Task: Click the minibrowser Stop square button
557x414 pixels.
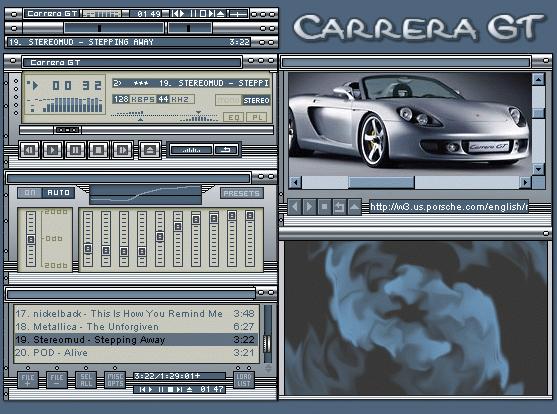Action: (x=324, y=206)
